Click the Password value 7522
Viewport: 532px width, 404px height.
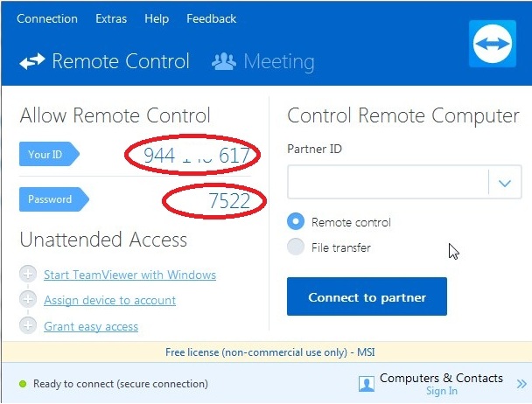(x=229, y=200)
